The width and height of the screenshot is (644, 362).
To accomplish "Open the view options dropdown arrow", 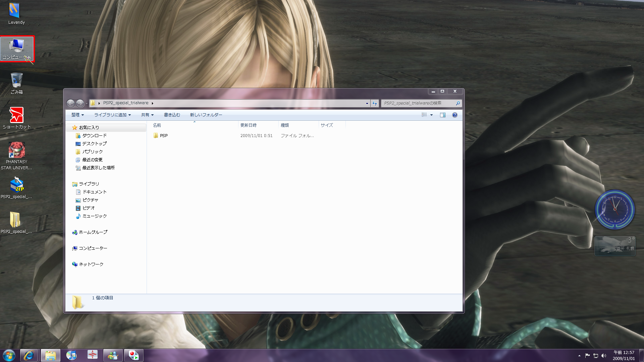I will 432,115.
